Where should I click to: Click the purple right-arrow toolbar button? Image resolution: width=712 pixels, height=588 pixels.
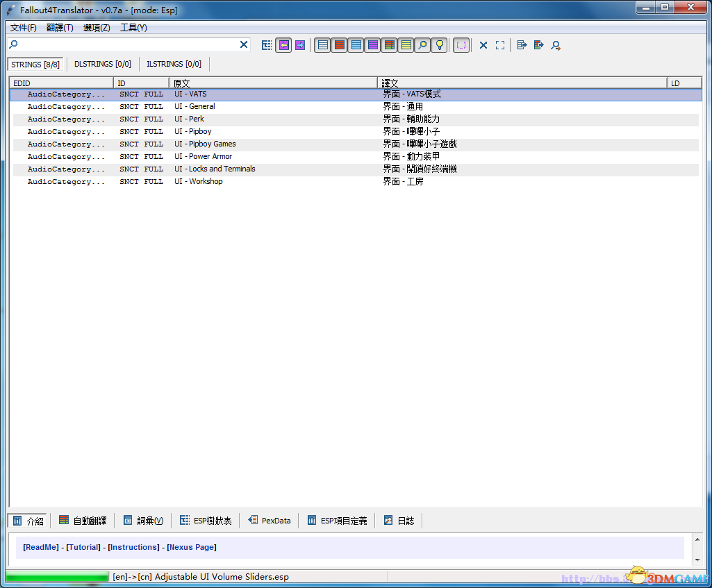[x=300, y=45]
